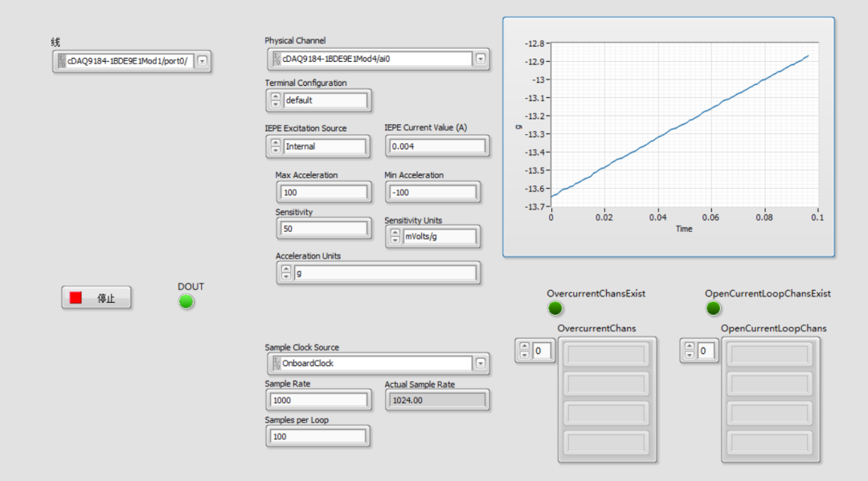868x481 pixels.
Task: Click the Sensitivity Units stepper arrows
Action: [395, 237]
